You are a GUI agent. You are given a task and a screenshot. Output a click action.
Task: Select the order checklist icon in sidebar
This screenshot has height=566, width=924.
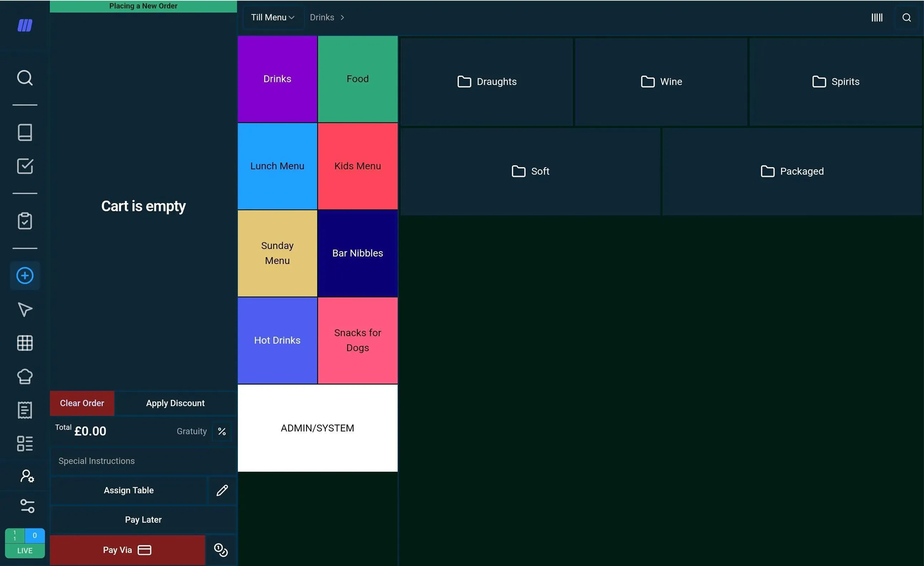point(24,166)
